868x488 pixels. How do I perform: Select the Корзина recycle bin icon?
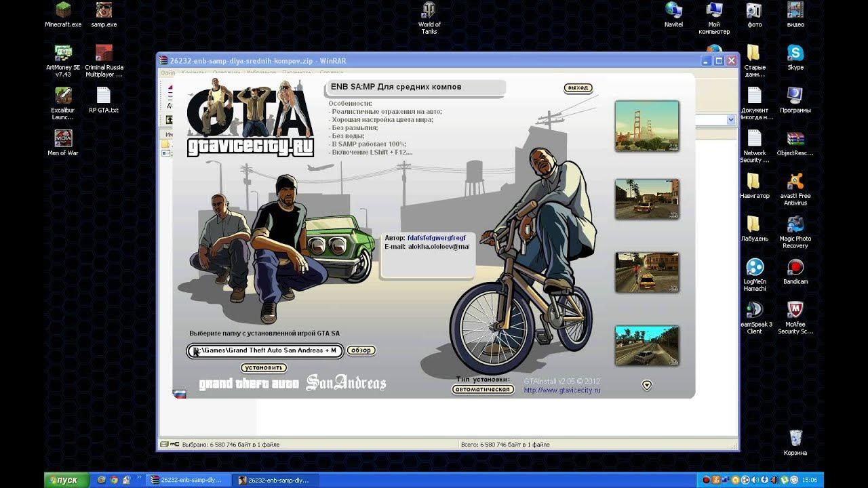(x=795, y=442)
